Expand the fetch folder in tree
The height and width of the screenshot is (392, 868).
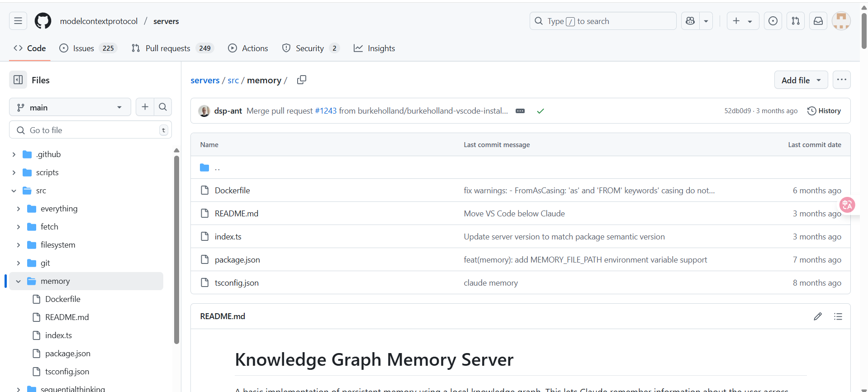[19, 227]
